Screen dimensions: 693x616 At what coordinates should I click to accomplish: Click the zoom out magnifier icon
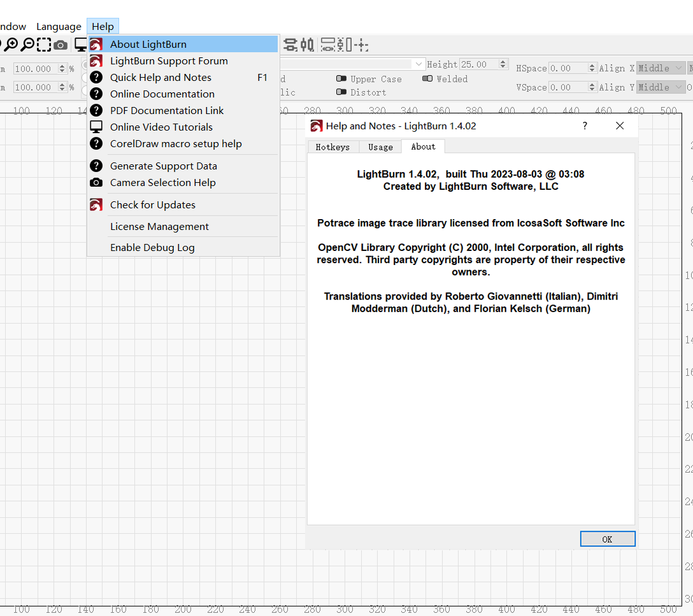point(27,45)
